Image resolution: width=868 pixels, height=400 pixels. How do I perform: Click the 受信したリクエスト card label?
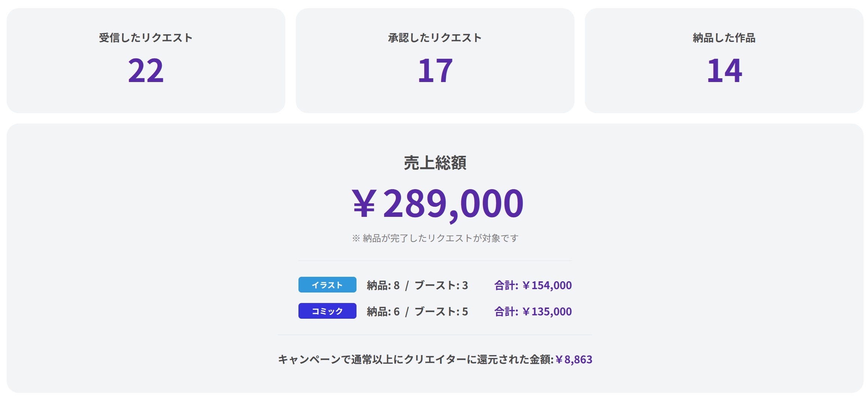coord(146,38)
